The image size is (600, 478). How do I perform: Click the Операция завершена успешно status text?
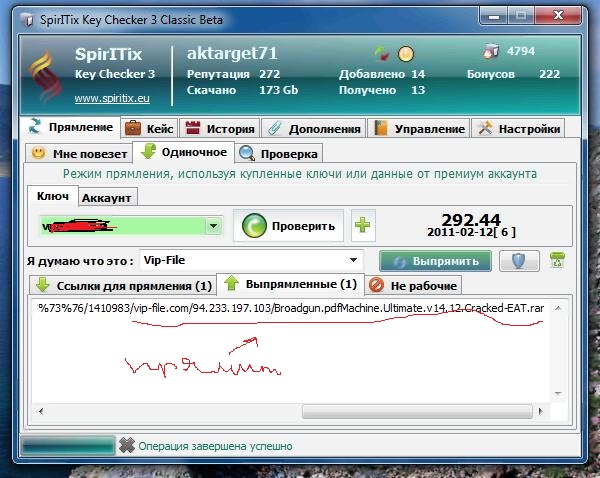pos(215,446)
